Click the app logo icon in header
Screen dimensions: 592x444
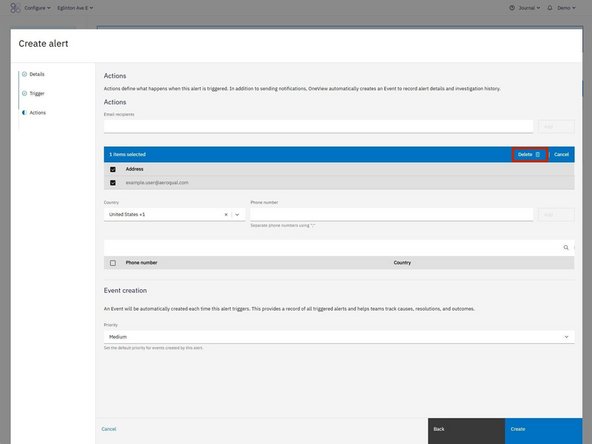[15, 8]
